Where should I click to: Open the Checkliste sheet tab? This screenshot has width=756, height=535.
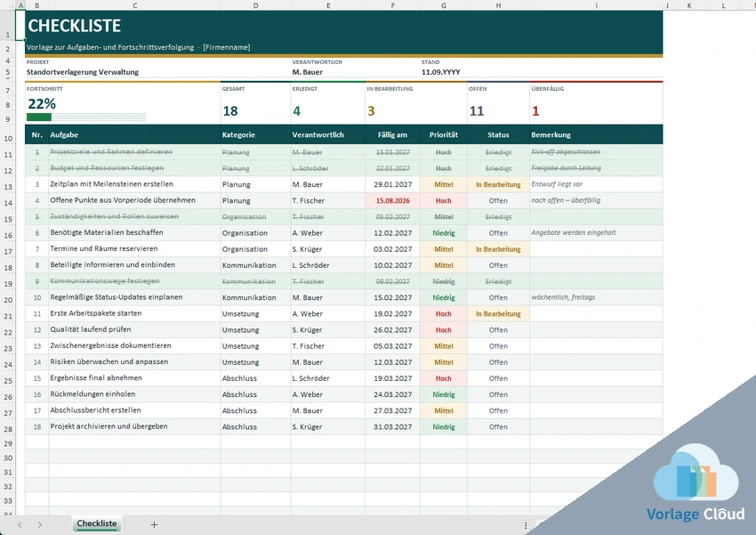96,523
